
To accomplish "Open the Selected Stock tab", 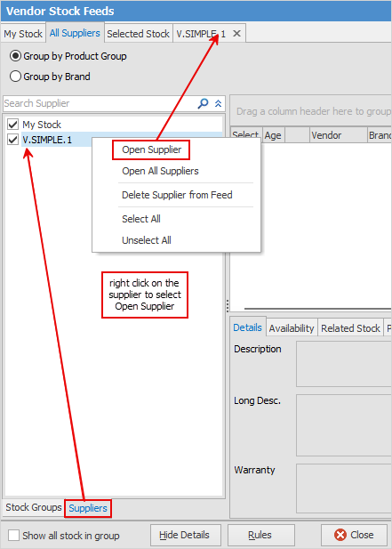I will pos(138,34).
